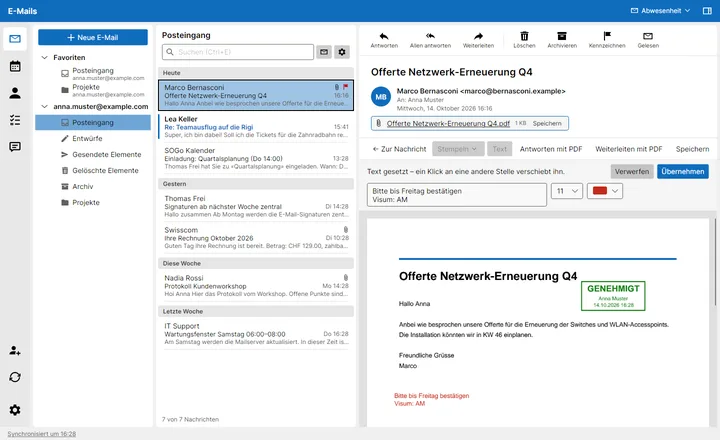The width and height of the screenshot is (720, 440).
Task: Click the Synchronisiert um 16:28 status link
Action: pyautogui.click(x=41, y=434)
